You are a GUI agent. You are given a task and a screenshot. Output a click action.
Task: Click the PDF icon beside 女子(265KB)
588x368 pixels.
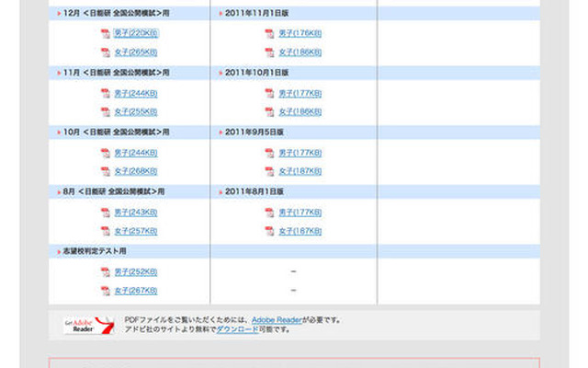coord(106,52)
